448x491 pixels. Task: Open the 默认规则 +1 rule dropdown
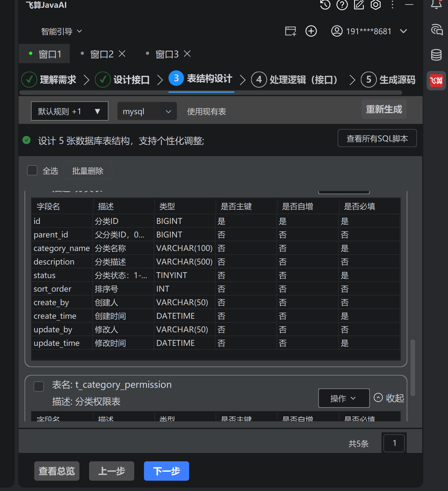point(70,111)
